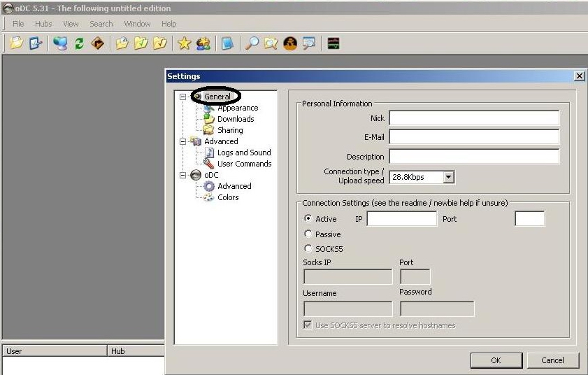Click into the Nick field
The height and width of the screenshot is (375, 588).
click(x=474, y=118)
